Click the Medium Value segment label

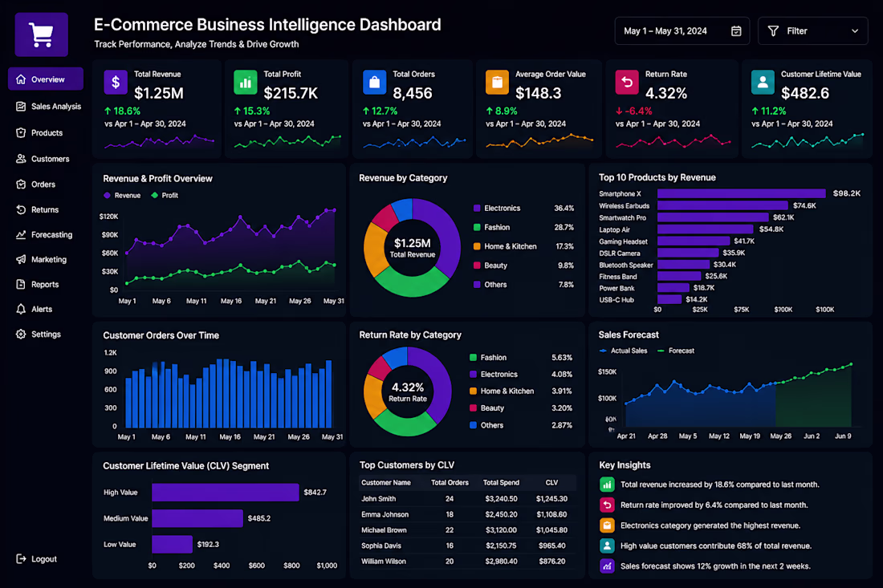(125, 518)
